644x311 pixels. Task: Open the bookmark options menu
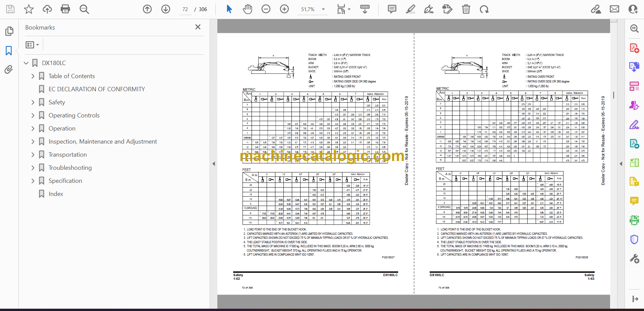33,45
